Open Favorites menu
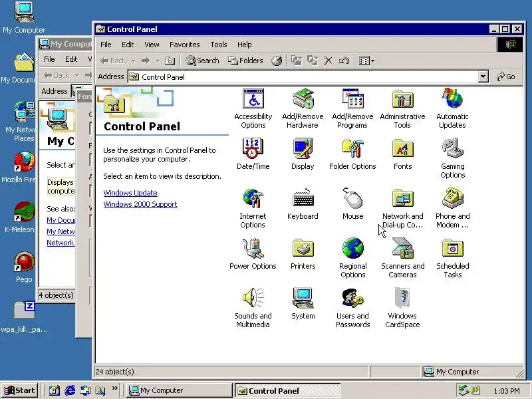 click(x=185, y=45)
